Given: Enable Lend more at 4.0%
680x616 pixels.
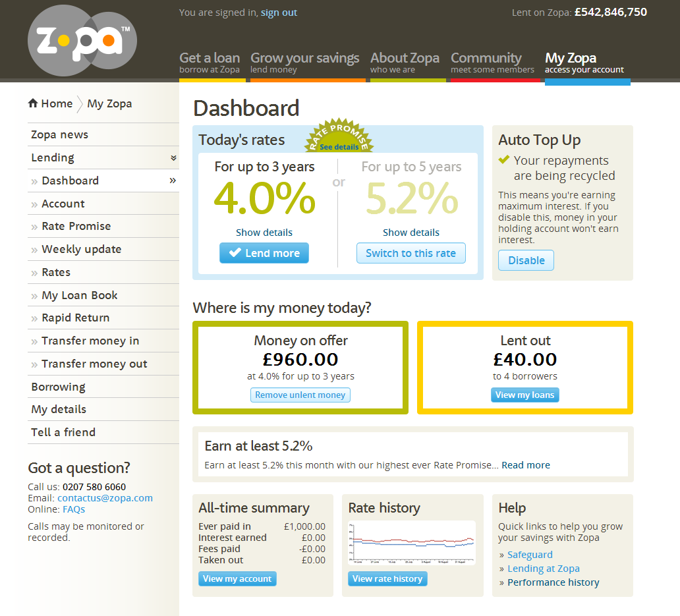Looking at the screenshot, I should [264, 252].
